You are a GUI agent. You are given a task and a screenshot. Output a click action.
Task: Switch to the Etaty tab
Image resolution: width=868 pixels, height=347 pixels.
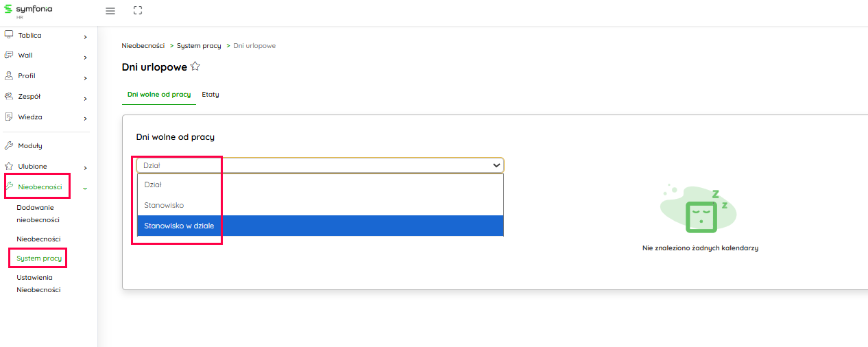[210, 95]
